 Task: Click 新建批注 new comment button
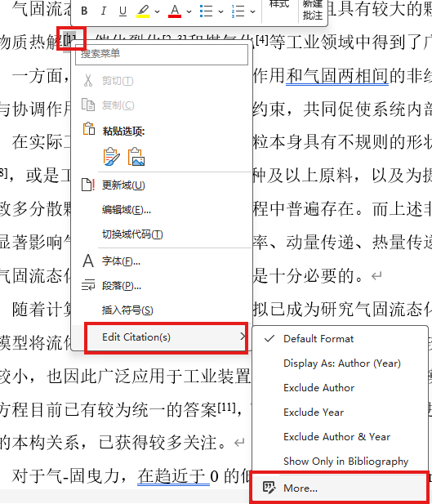pyautogui.click(x=313, y=10)
